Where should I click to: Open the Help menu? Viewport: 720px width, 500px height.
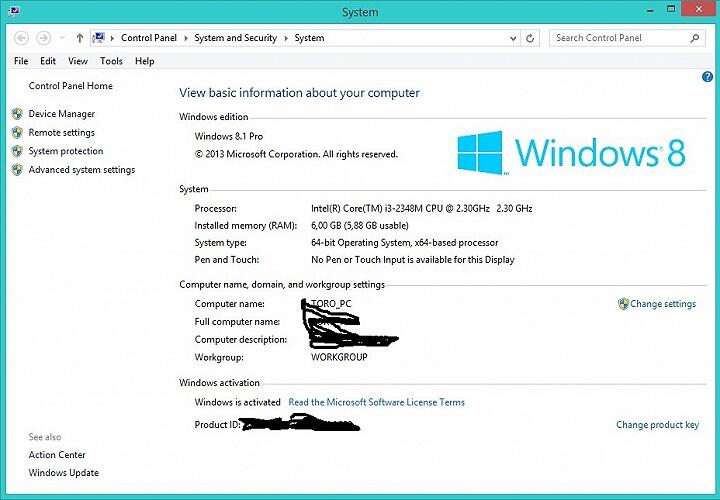coord(145,61)
